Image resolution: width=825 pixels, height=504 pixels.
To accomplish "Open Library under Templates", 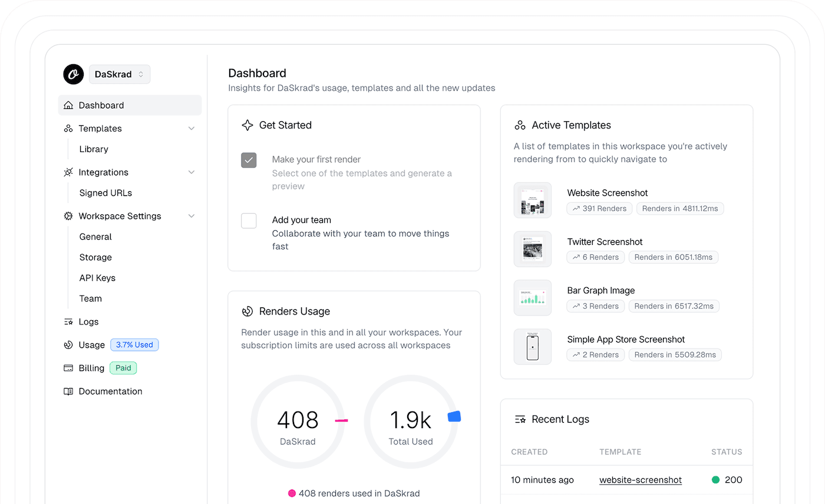I will tap(94, 149).
